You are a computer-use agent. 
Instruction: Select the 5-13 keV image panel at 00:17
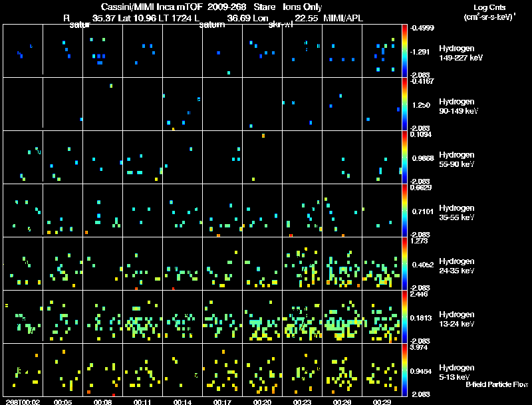click(223, 370)
